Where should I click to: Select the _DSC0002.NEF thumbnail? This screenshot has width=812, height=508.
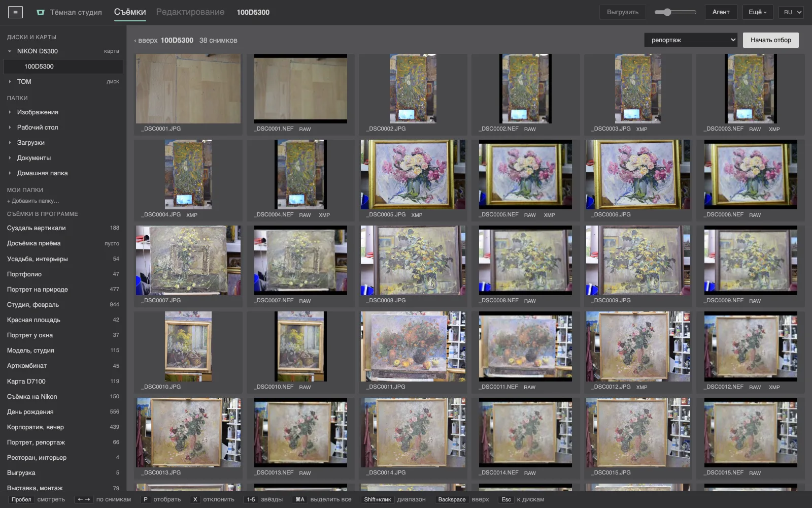(525, 89)
